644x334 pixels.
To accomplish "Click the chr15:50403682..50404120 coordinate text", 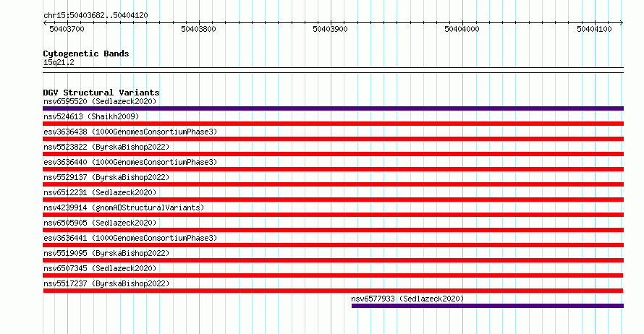I will click(x=96, y=15).
